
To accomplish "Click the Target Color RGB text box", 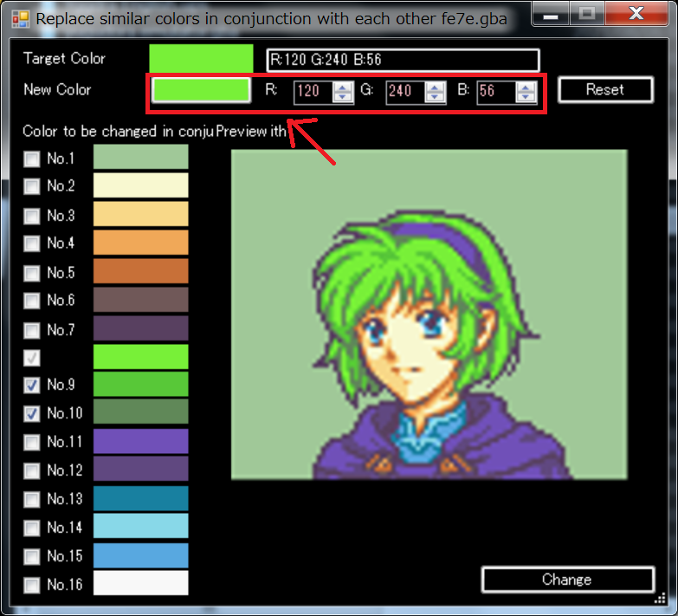I will point(403,60).
